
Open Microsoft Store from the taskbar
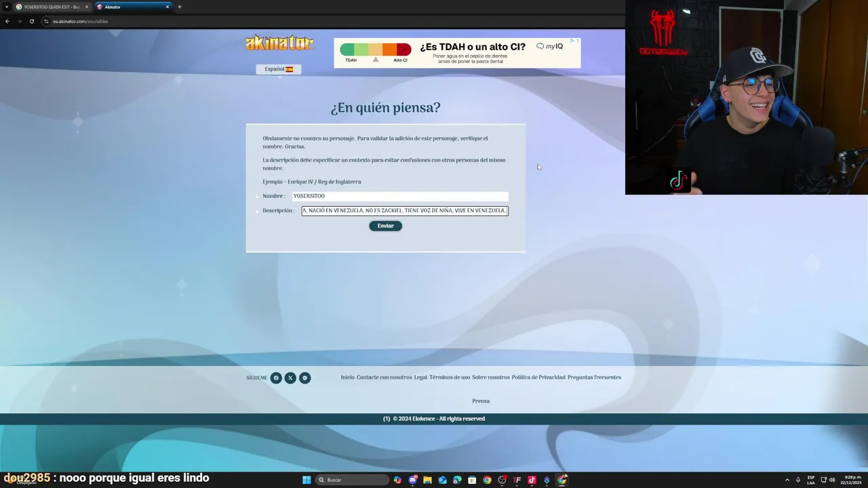472,480
